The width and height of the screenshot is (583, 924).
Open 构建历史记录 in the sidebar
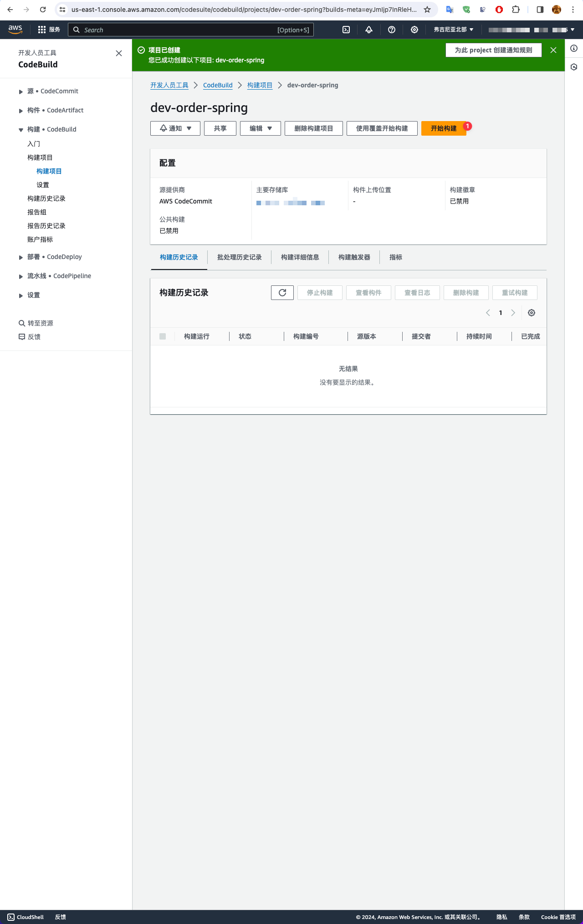click(46, 198)
